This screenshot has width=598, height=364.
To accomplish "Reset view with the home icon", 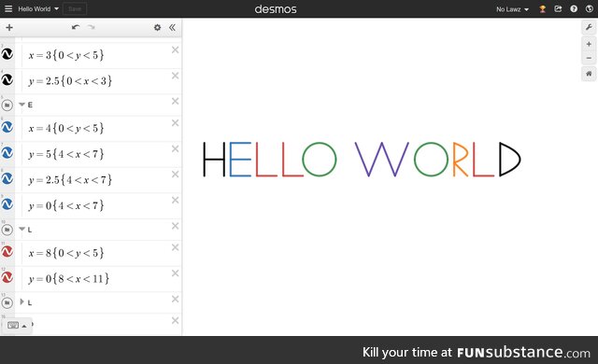I will pyautogui.click(x=589, y=74).
